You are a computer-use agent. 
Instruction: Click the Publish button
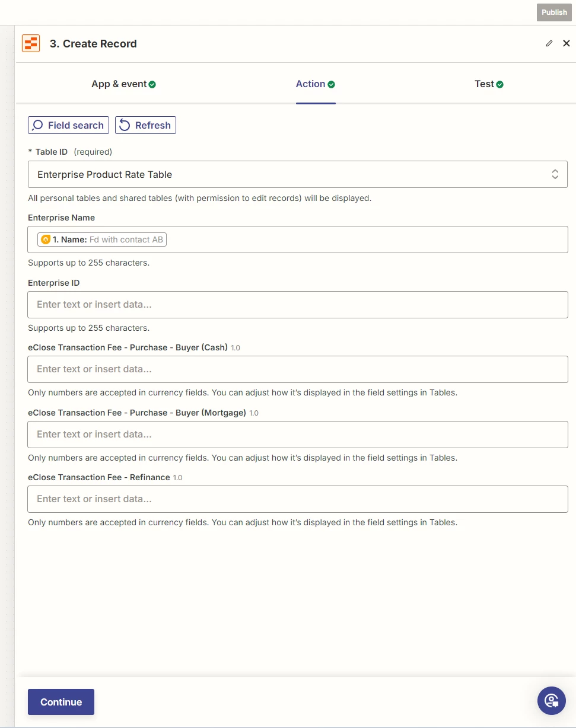[554, 12]
